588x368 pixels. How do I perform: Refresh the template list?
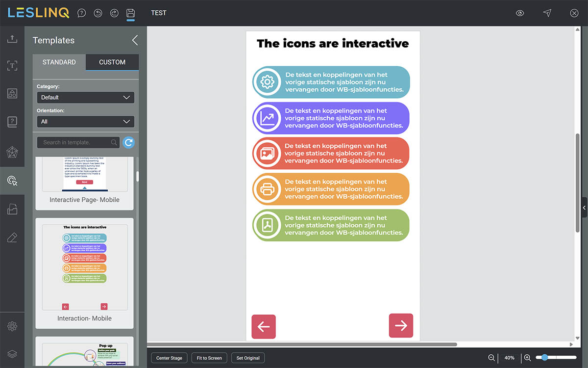(x=128, y=142)
